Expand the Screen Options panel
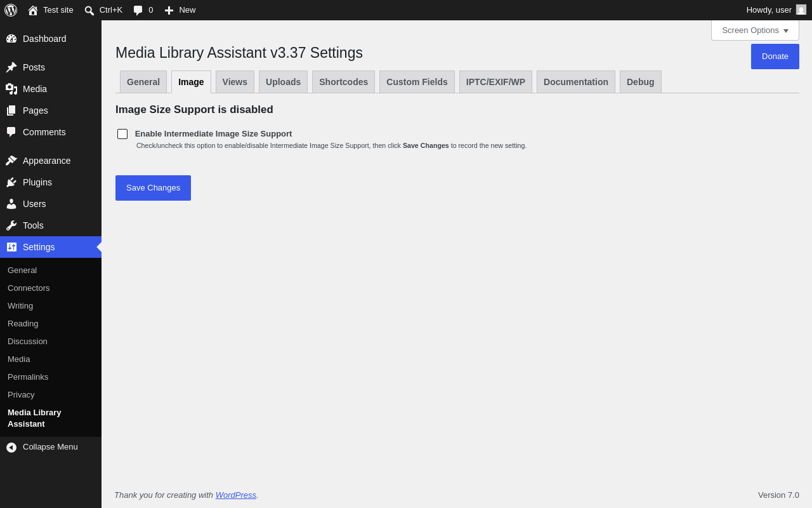Viewport: 812px width, 508px height. pos(755,30)
